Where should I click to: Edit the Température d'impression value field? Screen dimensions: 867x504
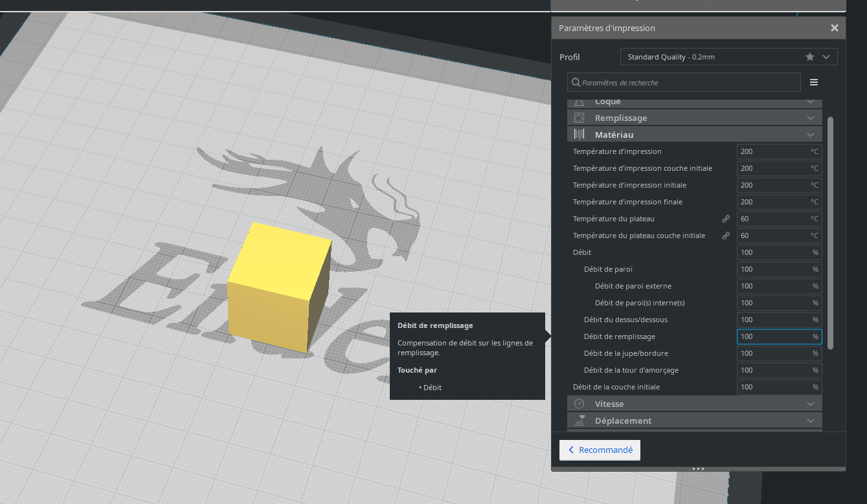pyautogui.click(x=773, y=151)
